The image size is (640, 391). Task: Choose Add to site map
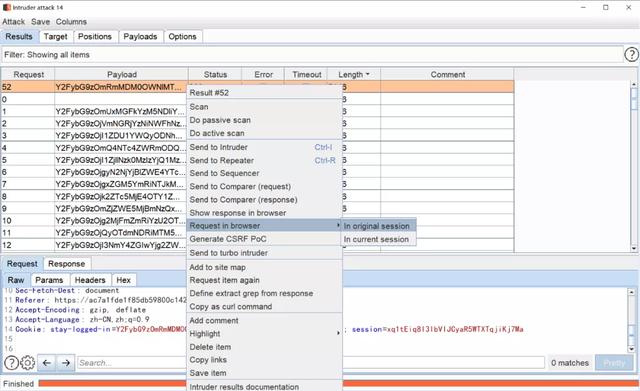click(264, 267)
